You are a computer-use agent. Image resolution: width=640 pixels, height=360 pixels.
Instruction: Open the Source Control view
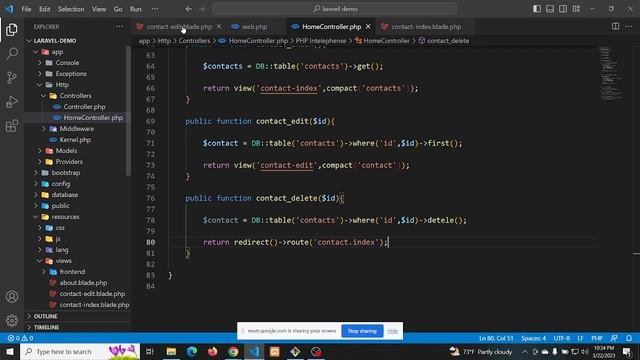(x=12, y=78)
